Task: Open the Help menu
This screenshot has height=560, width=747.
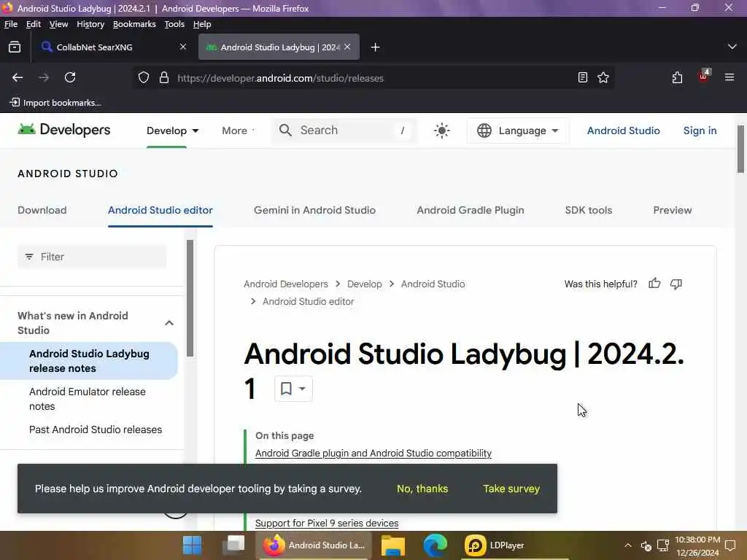Action: pyautogui.click(x=202, y=24)
